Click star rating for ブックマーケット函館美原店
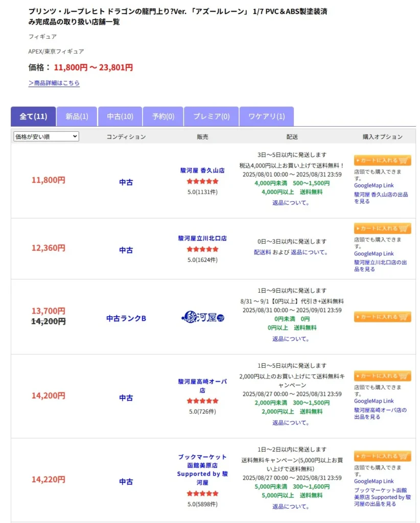The height and width of the screenshot is (523, 420). (202, 493)
